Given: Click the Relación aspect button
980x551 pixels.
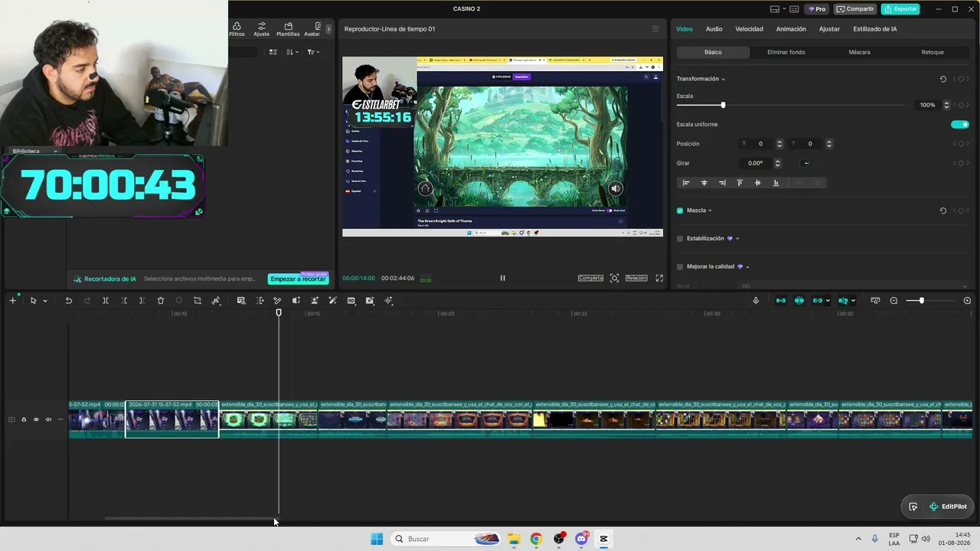Looking at the screenshot, I should 636,279.
